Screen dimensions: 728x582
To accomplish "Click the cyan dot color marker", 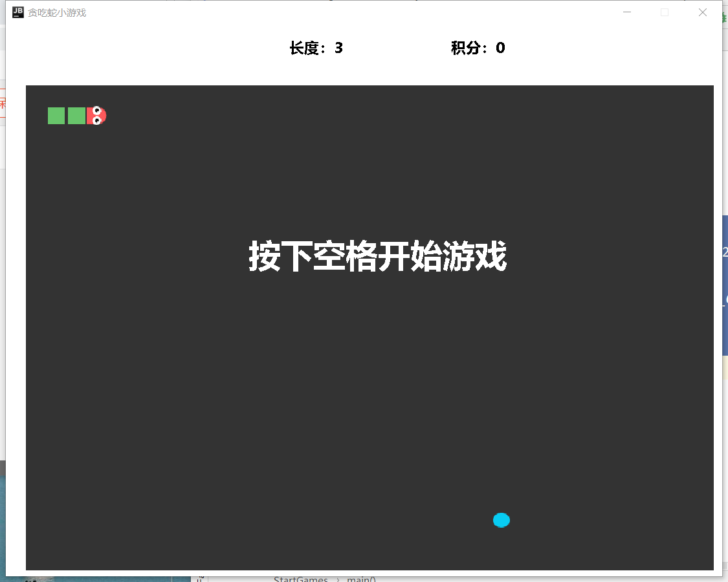I will [x=502, y=520].
